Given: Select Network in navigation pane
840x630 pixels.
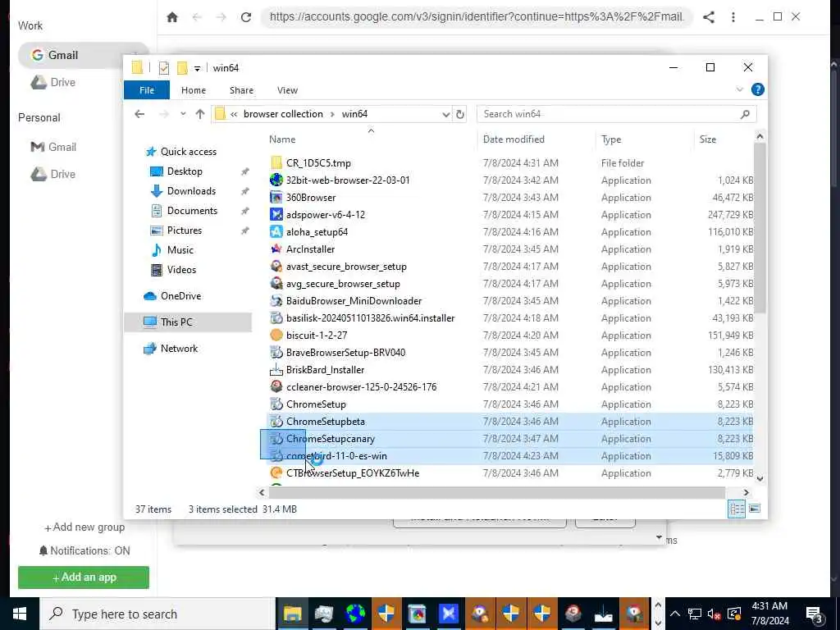Looking at the screenshot, I should click(179, 348).
